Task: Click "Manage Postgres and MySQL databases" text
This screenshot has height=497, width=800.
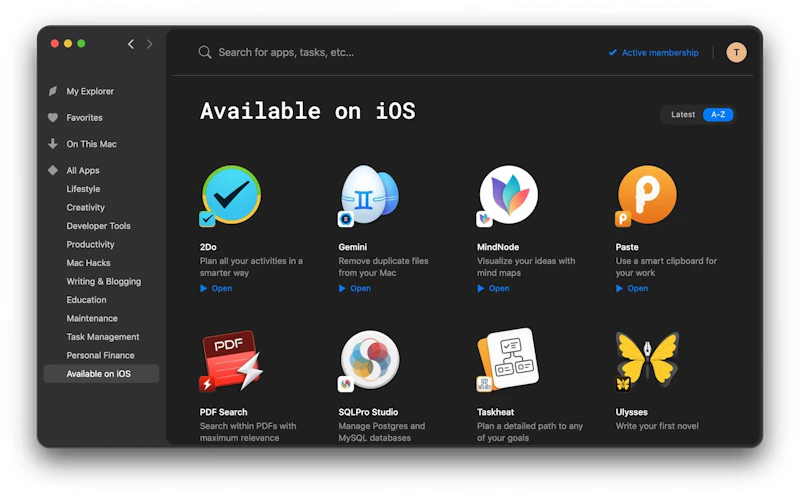Action: click(382, 432)
